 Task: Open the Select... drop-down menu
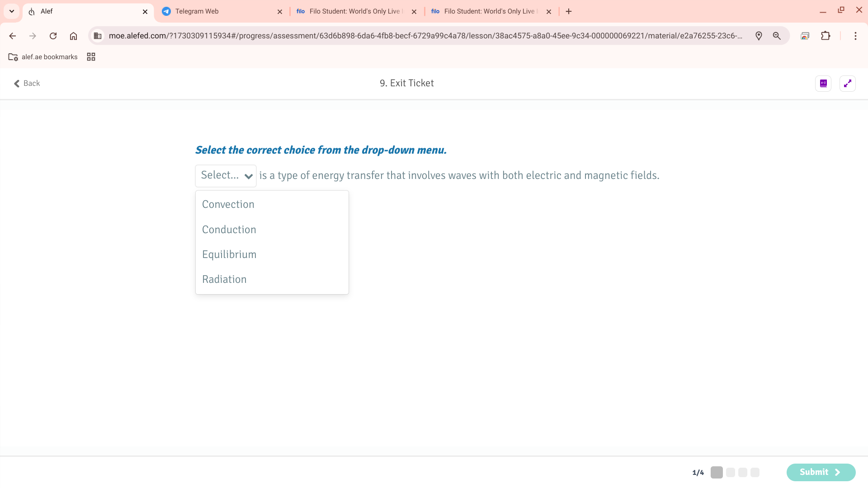click(226, 175)
